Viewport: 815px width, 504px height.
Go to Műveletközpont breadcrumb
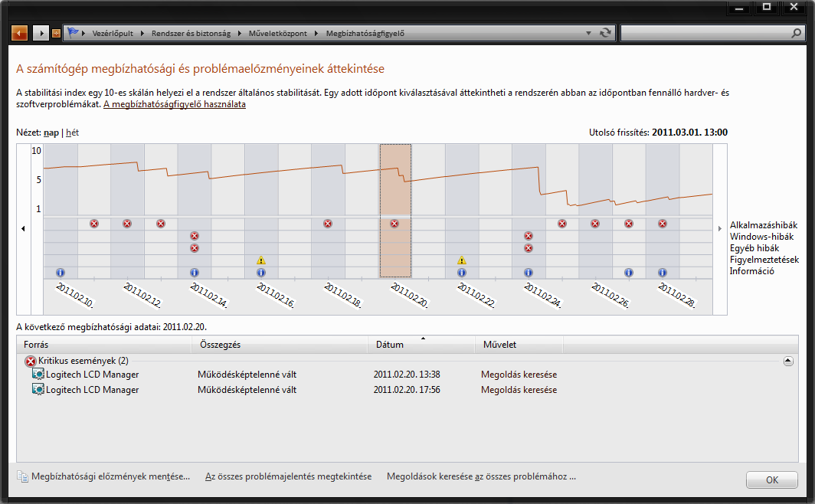(x=277, y=33)
